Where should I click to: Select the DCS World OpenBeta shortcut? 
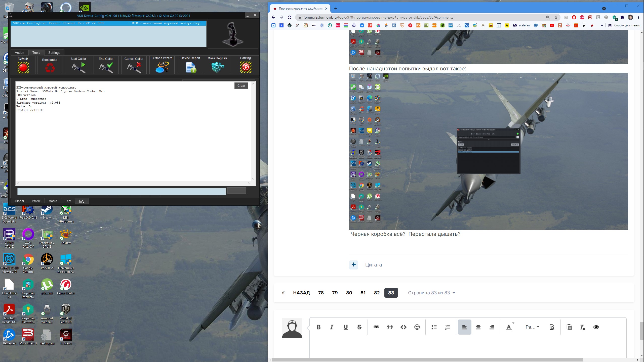click(x=9, y=214)
